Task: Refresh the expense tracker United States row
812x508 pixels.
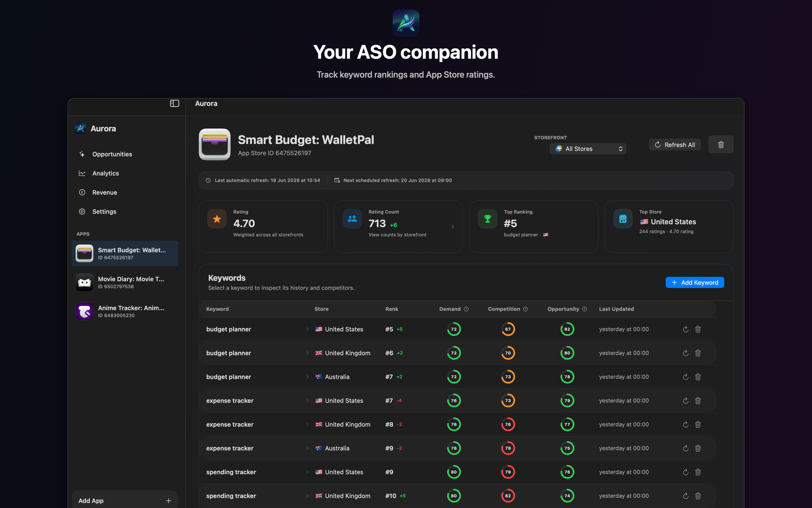Action: click(x=685, y=401)
